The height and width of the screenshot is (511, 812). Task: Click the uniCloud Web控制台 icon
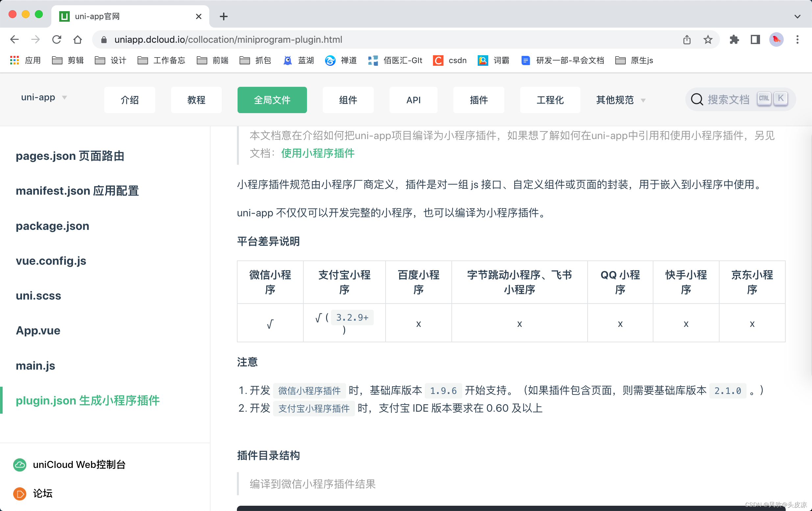[x=19, y=465]
